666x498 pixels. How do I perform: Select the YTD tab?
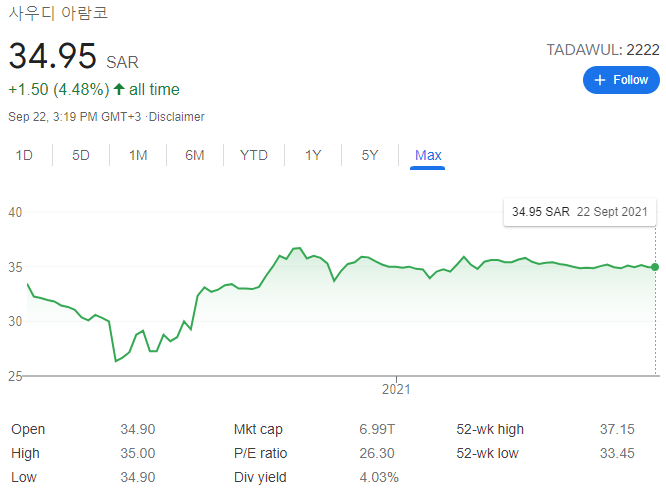(254, 155)
